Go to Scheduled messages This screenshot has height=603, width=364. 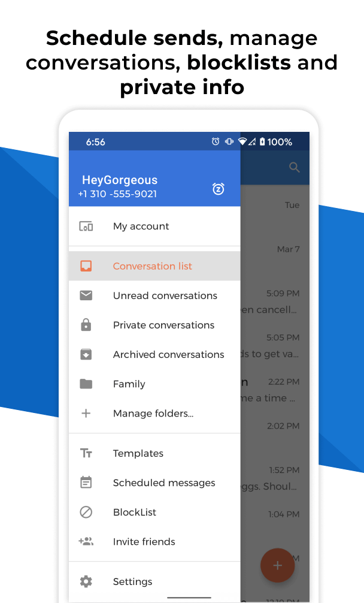click(x=163, y=483)
